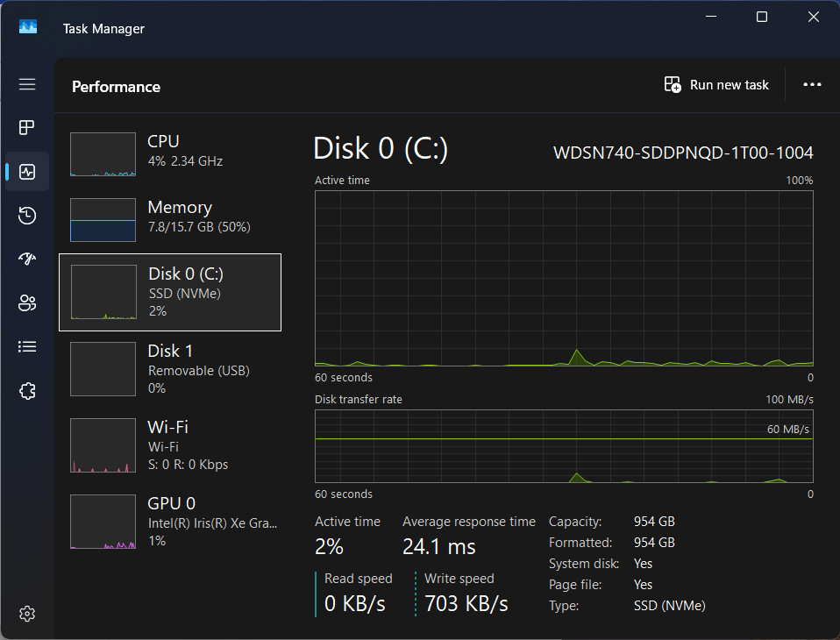The height and width of the screenshot is (640, 840).
Task: Maximize the Task Manager window
Action: [x=762, y=17]
